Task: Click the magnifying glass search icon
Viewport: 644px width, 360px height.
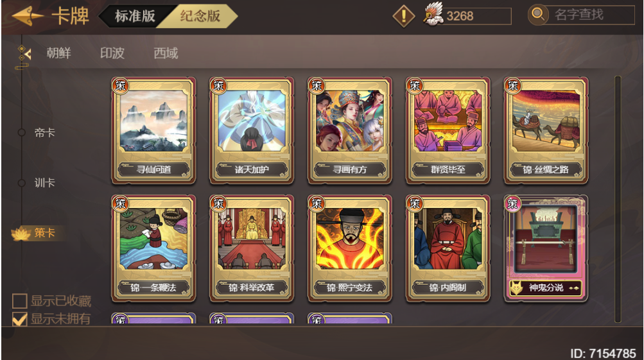Action: (x=537, y=15)
